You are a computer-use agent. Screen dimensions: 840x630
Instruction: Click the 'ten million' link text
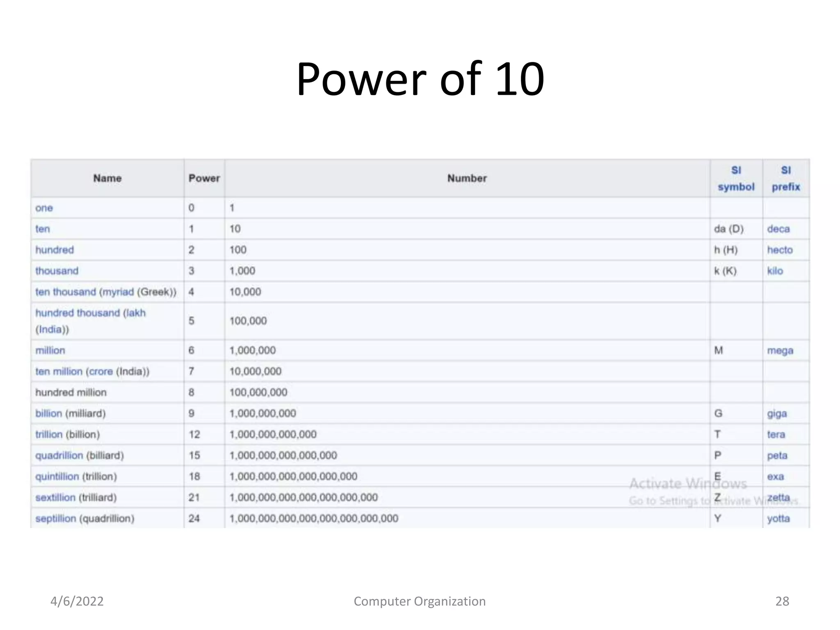59,371
